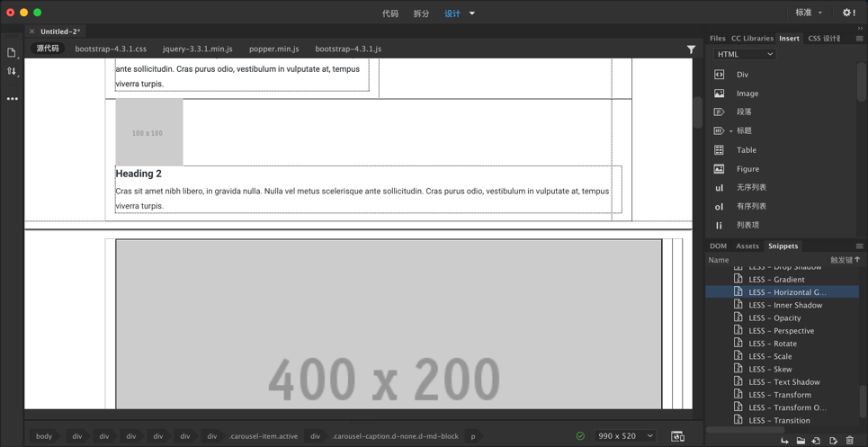Close the Untitled-2 document tab
Screen dimensions: 868x447
pyautogui.click(x=31, y=31)
